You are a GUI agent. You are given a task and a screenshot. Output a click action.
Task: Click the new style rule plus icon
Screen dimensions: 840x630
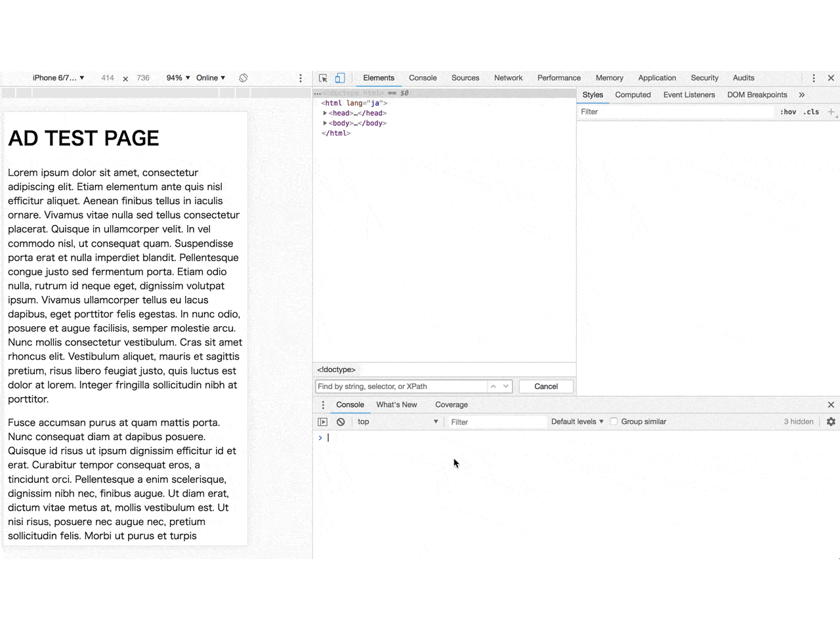(831, 112)
